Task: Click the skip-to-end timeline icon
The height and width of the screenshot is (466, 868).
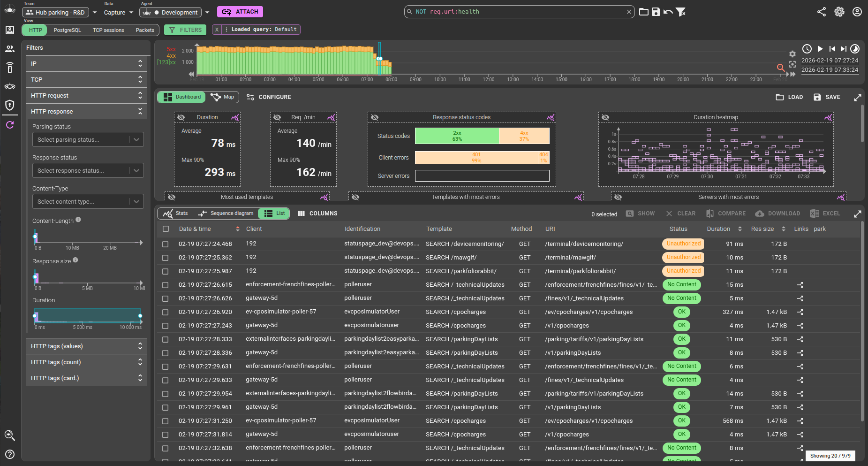Action: (x=844, y=48)
